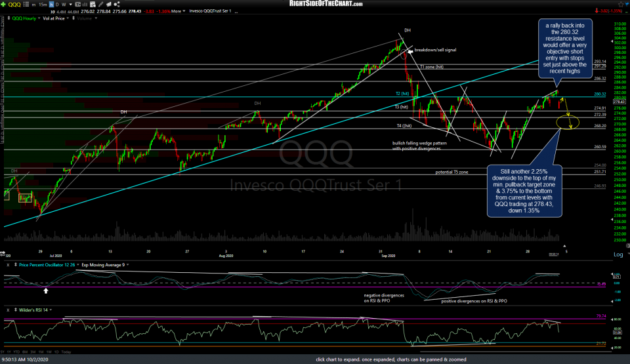Click the Sep 2020 date axis label

pos(388,256)
